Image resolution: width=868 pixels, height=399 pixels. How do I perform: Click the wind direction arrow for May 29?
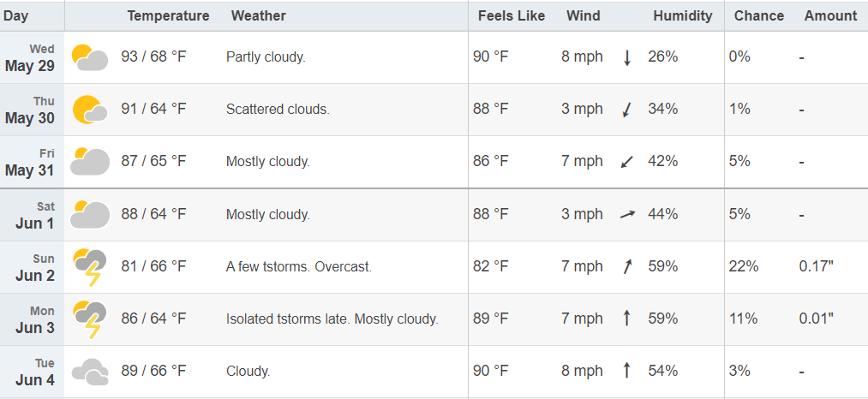click(627, 57)
